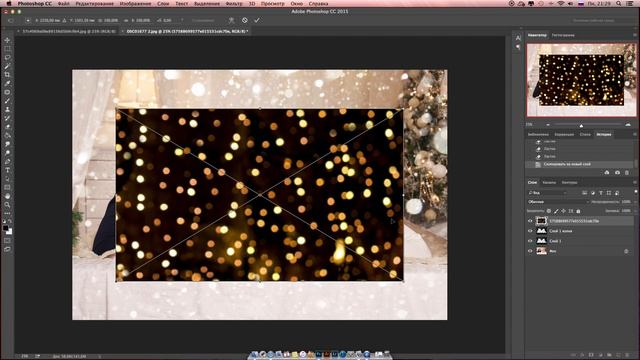Screen dimensions: 640x360
Task: Toggle lock position for the layer
Action: tap(563, 211)
